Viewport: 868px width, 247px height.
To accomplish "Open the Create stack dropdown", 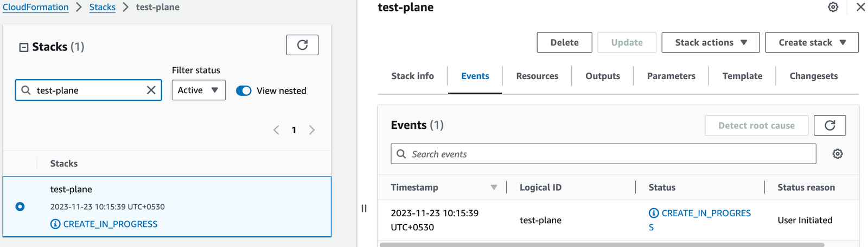I will click(x=812, y=42).
